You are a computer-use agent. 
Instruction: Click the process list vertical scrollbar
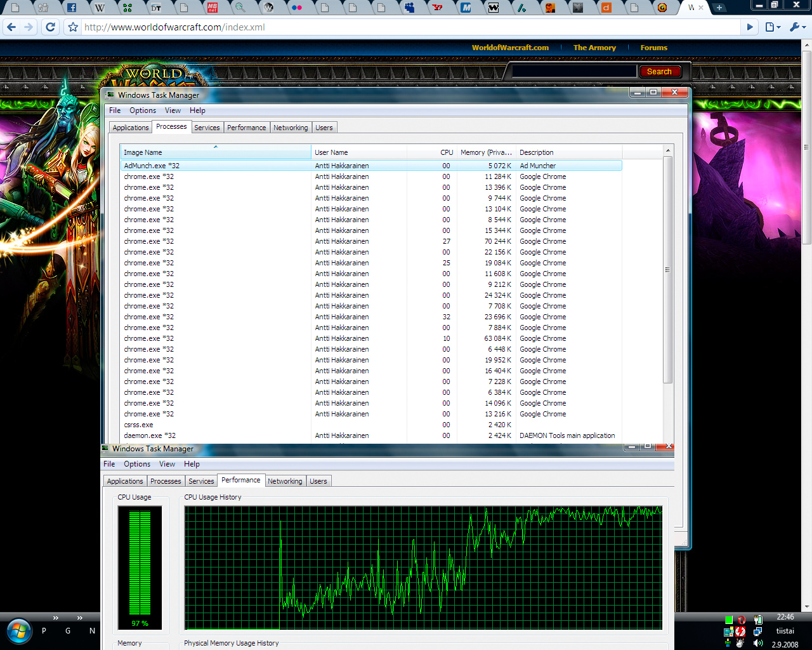click(x=667, y=270)
